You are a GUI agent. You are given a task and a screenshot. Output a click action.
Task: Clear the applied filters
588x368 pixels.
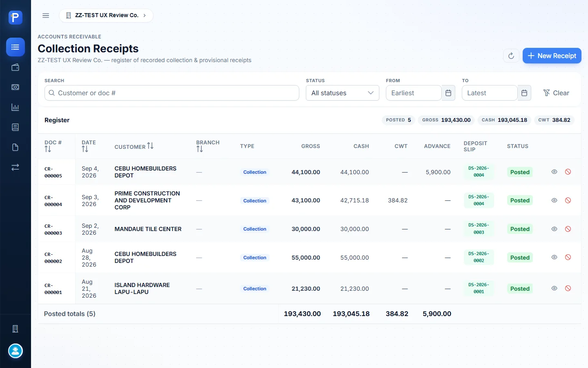point(556,93)
